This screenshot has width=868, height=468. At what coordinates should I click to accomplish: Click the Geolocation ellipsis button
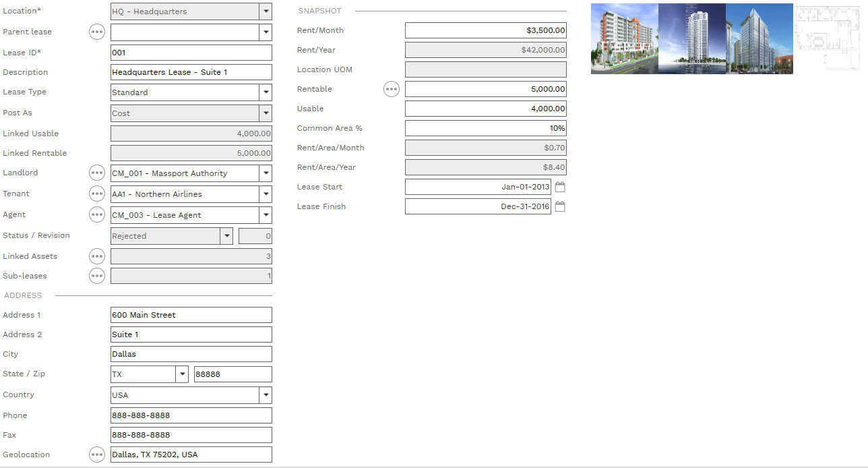[x=97, y=455]
